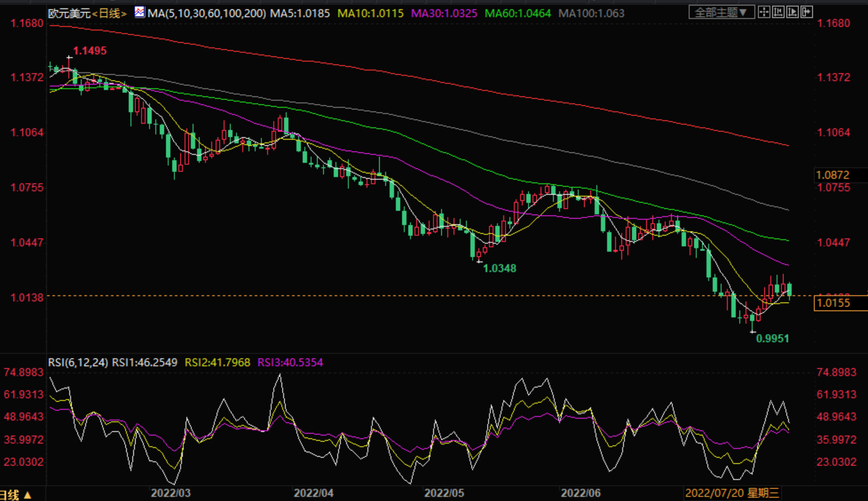Click the jump-to-start chart icon
Screen dimensions: 868x501
point(778,12)
